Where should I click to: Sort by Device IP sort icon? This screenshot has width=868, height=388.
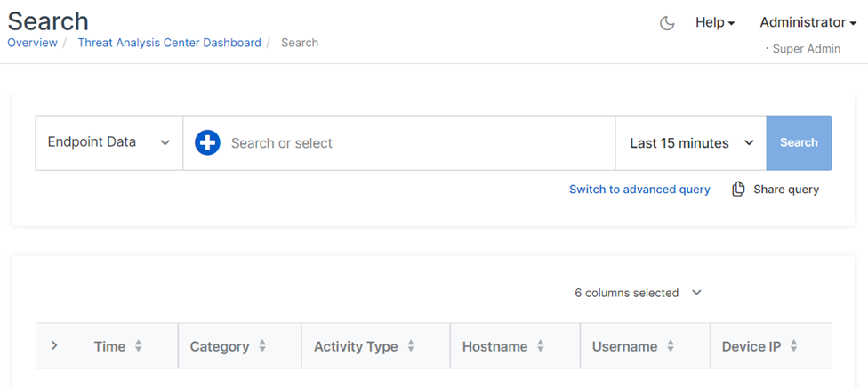793,346
